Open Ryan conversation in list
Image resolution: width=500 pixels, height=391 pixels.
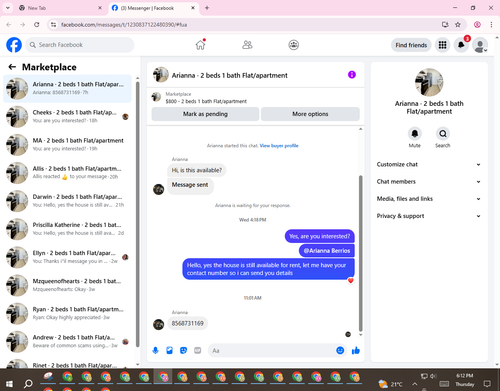point(67,313)
